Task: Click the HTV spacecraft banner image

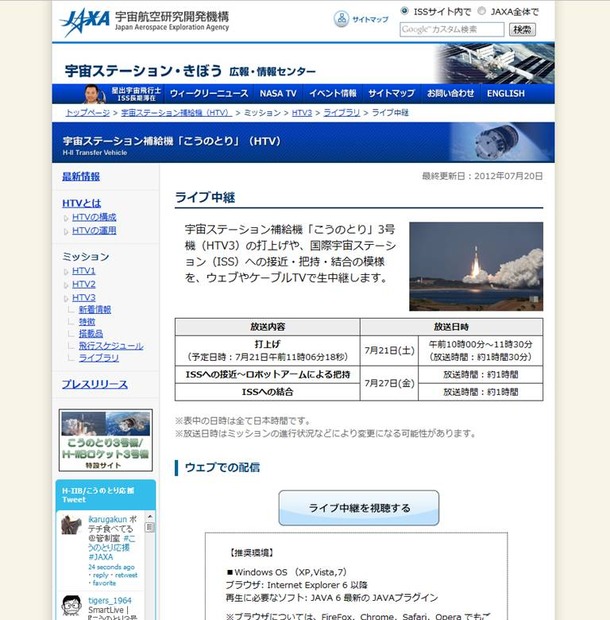Action: point(501,142)
